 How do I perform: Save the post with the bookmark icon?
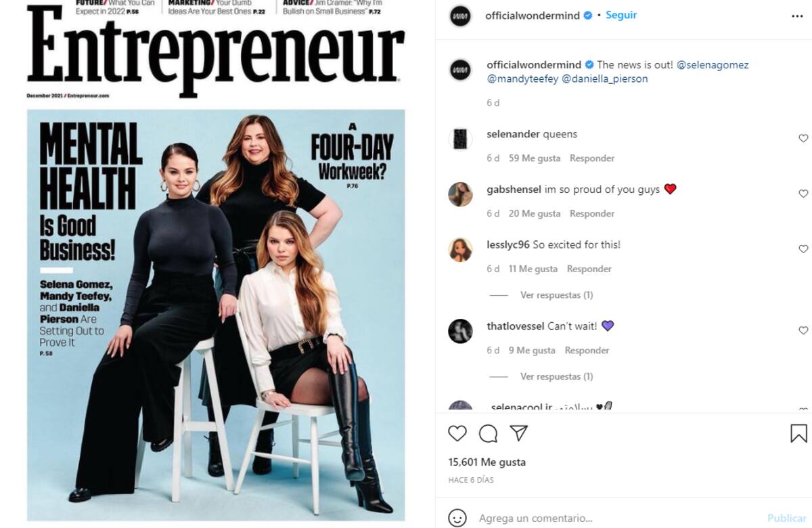[x=798, y=433]
